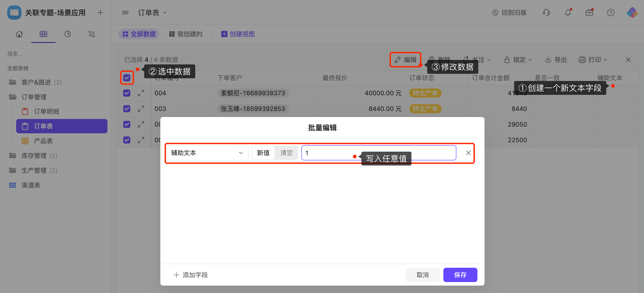Screen dimensions: 644x293
Task: Toggle the select-all checkbox in table header
Action: tap(127, 78)
